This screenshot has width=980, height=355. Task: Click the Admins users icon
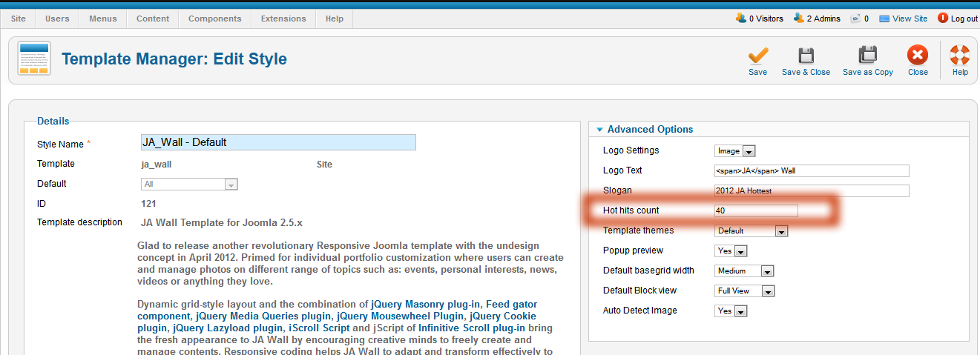point(798,19)
